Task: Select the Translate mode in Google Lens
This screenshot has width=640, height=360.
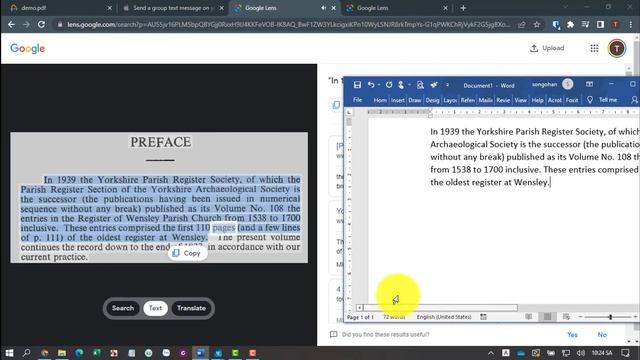Action: (191, 308)
